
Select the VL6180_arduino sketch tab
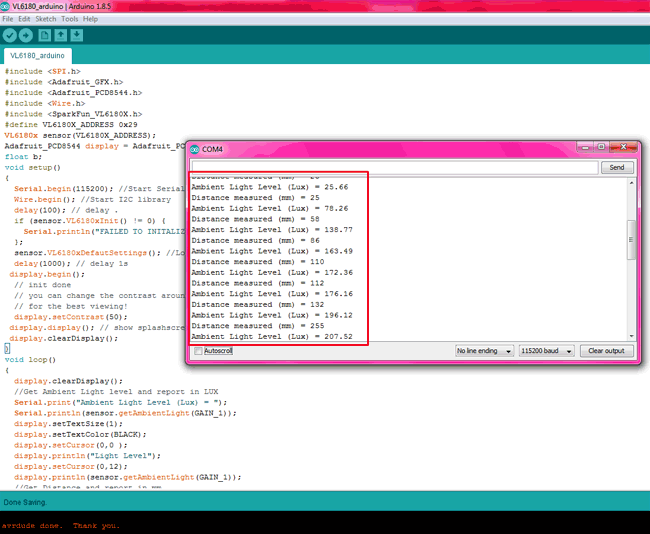click(37, 56)
